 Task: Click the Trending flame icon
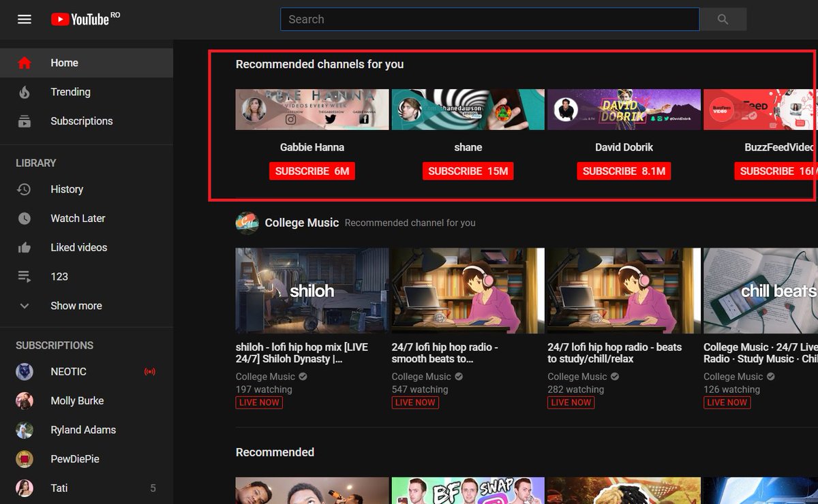pyautogui.click(x=25, y=92)
